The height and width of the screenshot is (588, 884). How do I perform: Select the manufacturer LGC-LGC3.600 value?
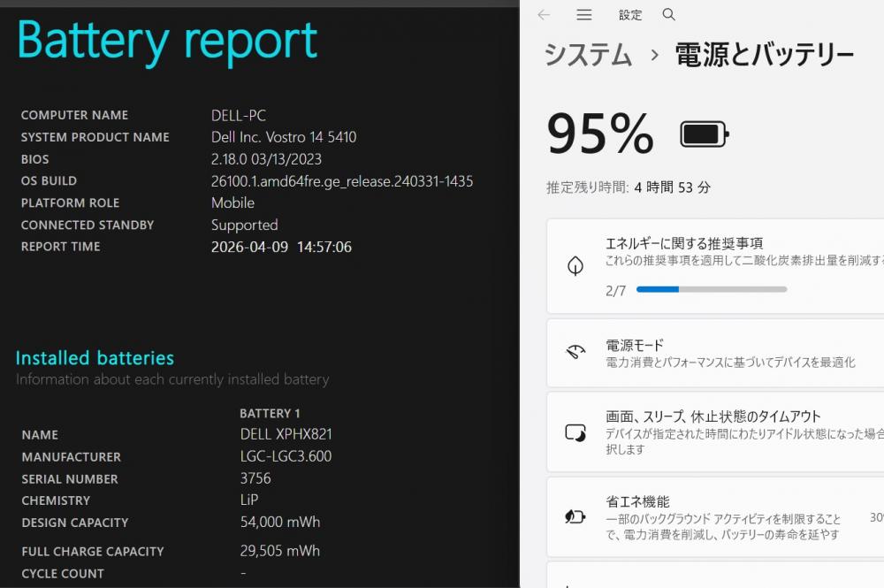286,456
